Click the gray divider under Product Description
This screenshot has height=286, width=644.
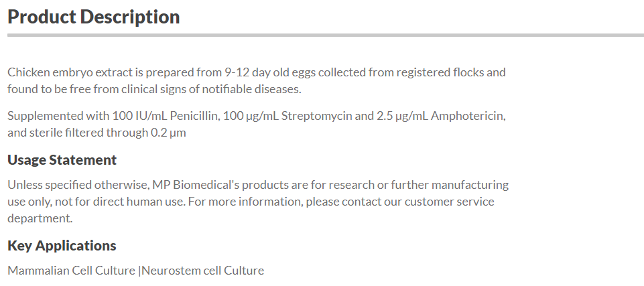[325, 35]
